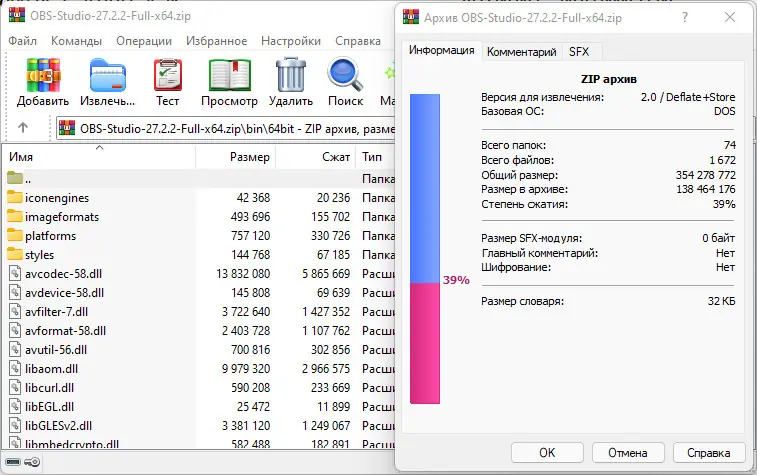The height and width of the screenshot is (475, 757).
Task: Select the avdevice-58.dll file icon
Action: [x=15, y=293]
